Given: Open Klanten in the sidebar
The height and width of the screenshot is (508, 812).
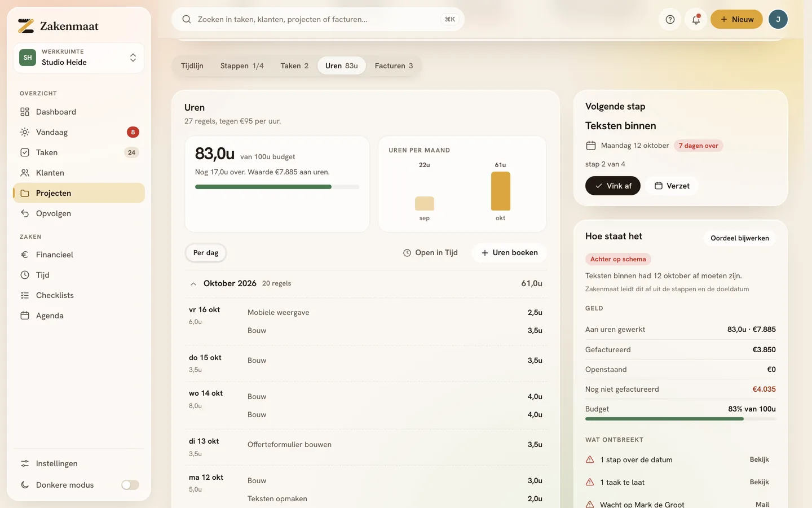Looking at the screenshot, I should tap(79, 173).
